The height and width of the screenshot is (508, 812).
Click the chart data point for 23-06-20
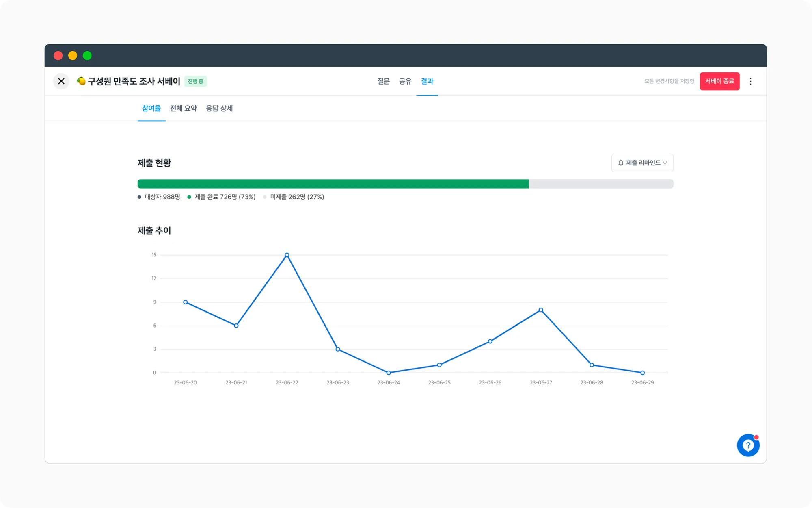coord(186,302)
